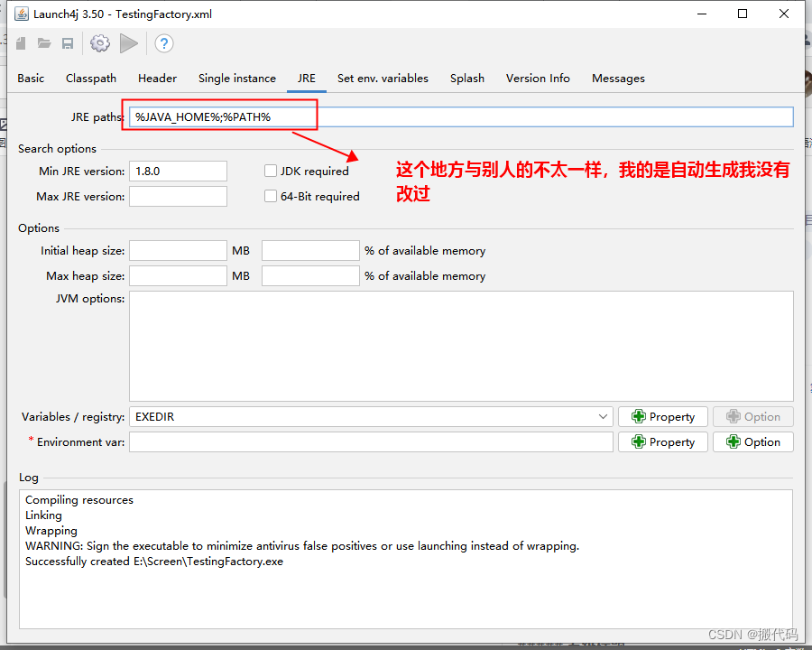812x650 pixels.
Task: Switch to the Set env. variables section
Action: click(383, 79)
